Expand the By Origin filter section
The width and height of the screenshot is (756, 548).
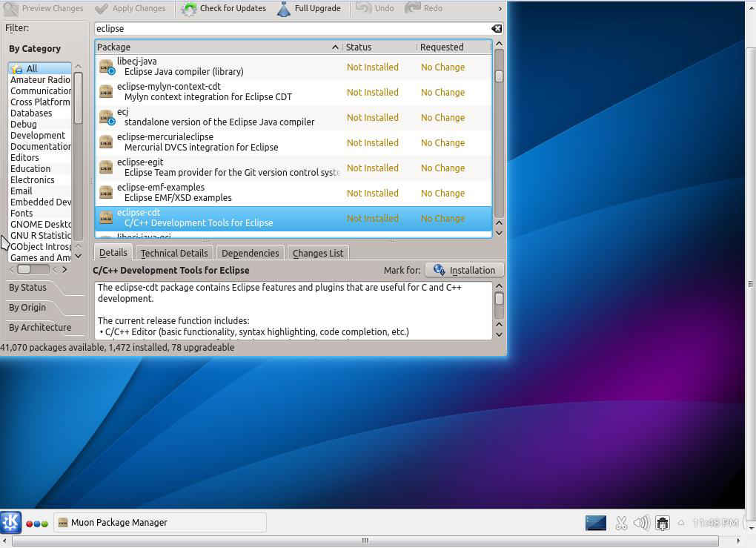click(x=28, y=308)
